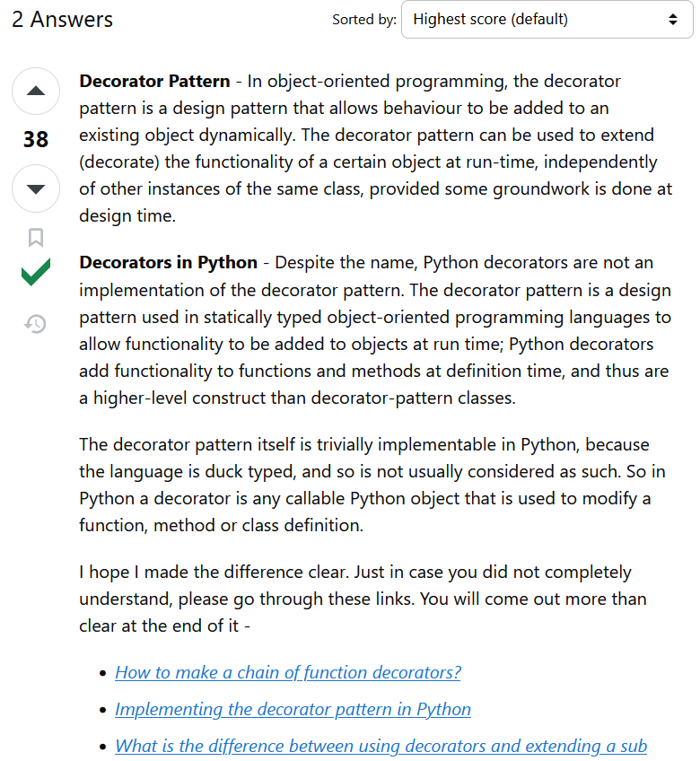Click the circled upvote button above the score
Viewport: 700px width, 761px height.
click(x=35, y=91)
